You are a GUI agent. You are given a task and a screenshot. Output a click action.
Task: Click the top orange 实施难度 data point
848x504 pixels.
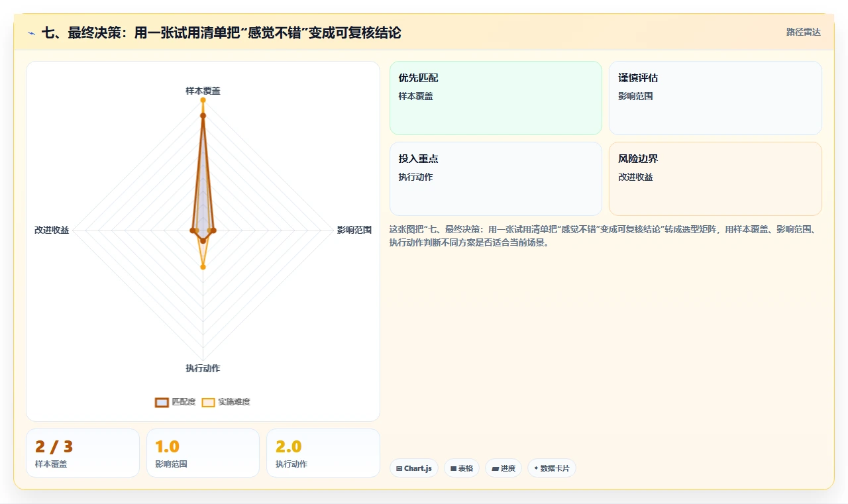pyautogui.click(x=203, y=100)
